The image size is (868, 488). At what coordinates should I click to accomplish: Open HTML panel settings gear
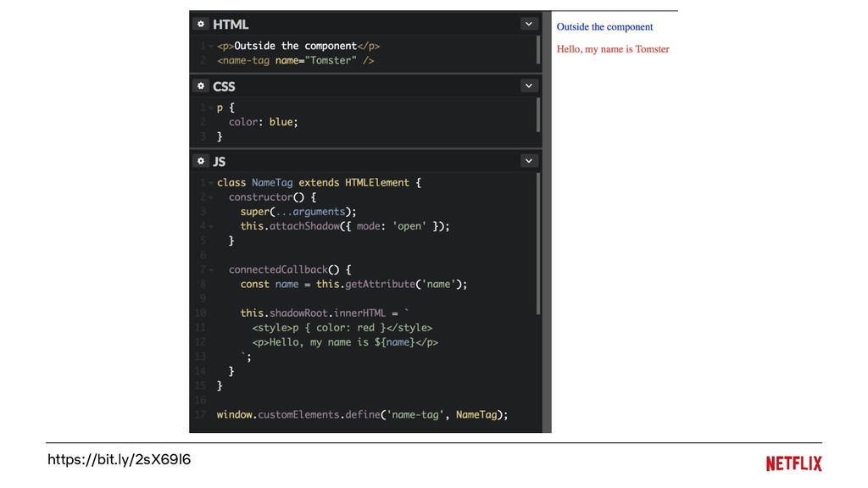[x=201, y=24]
